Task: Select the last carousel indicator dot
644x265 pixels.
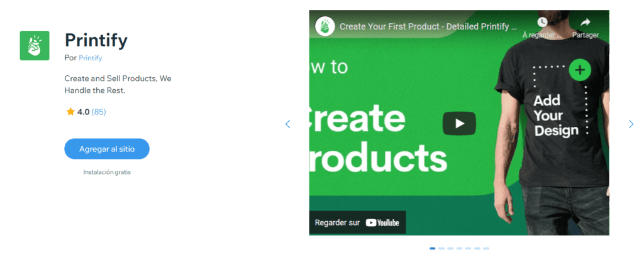Action: [x=486, y=249]
